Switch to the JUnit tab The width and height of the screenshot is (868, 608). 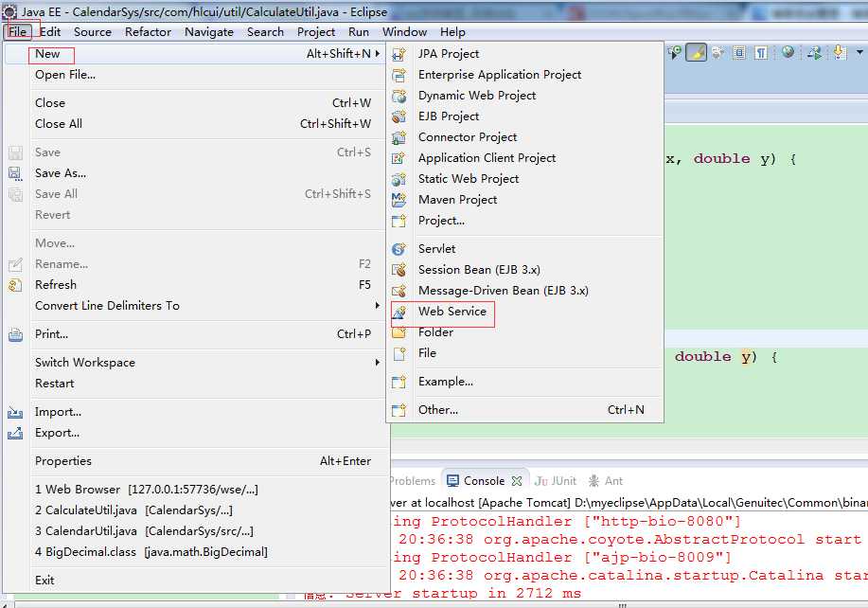click(x=556, y=481)
